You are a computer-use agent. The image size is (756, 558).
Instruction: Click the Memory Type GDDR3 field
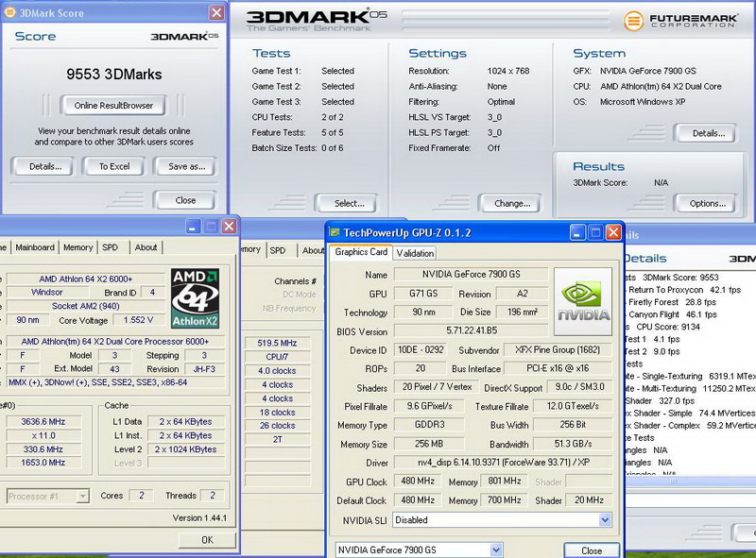point(429,425)
